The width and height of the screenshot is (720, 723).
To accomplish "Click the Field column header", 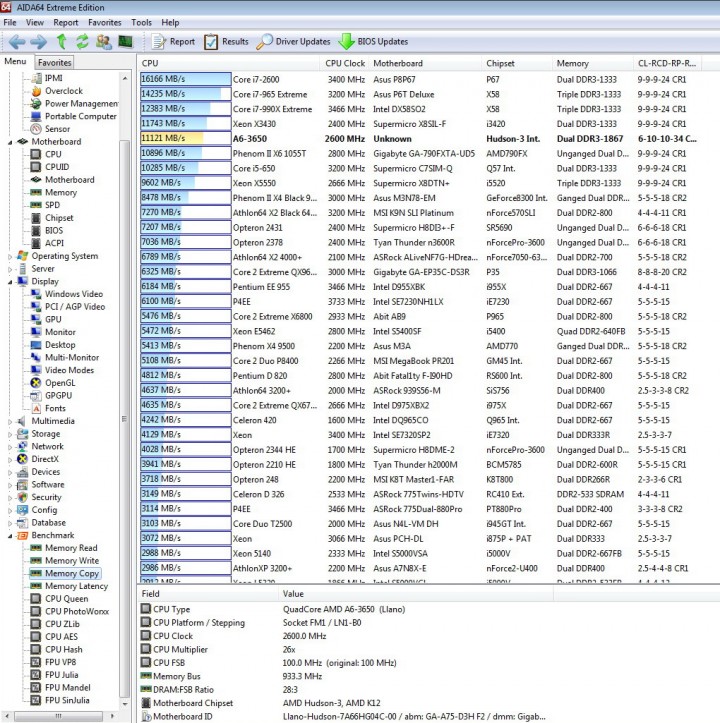I will pos(208,594).
